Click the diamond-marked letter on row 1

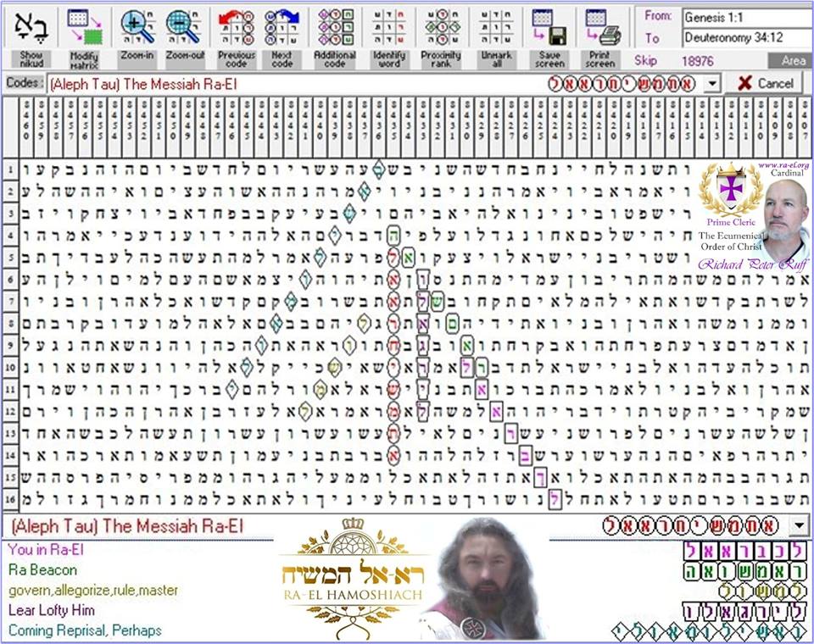(x=378, y=169)
